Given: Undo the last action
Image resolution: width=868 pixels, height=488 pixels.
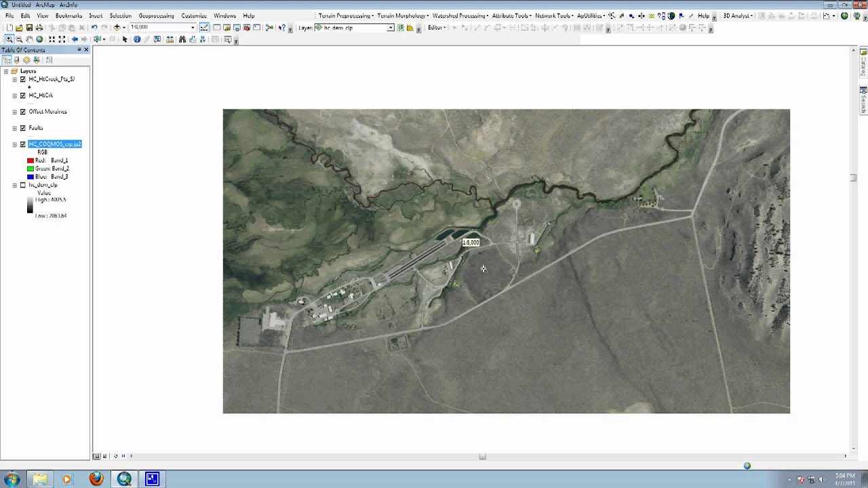Looking at the screenshot, I should tap(94, 27).
